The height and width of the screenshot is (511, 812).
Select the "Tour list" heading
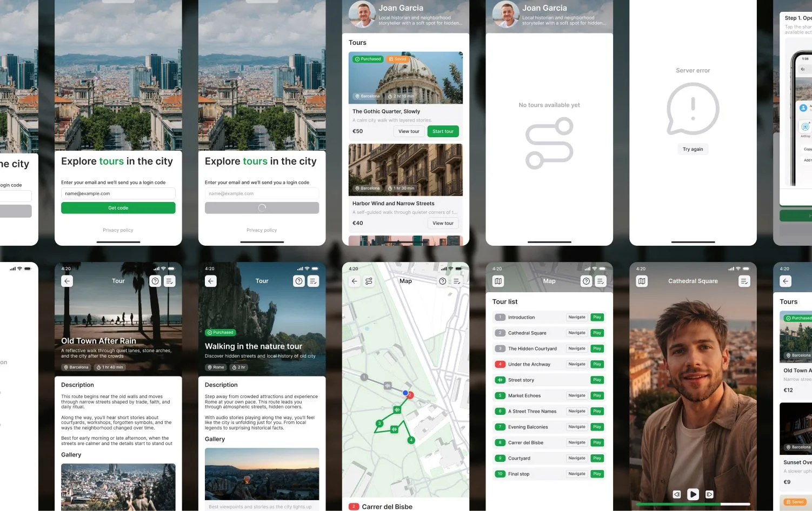(505, 302)
